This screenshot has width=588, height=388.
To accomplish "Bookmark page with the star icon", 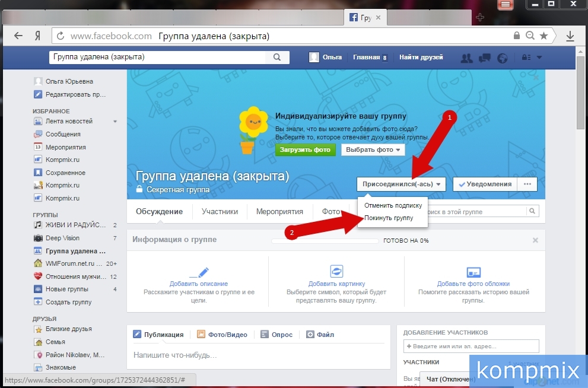I will pyautogui.click(x=544, y=36).
